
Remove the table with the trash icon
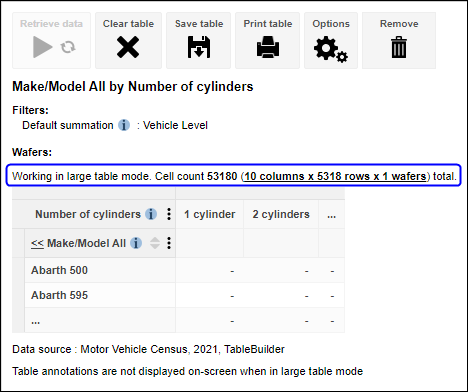click(399, 47)
